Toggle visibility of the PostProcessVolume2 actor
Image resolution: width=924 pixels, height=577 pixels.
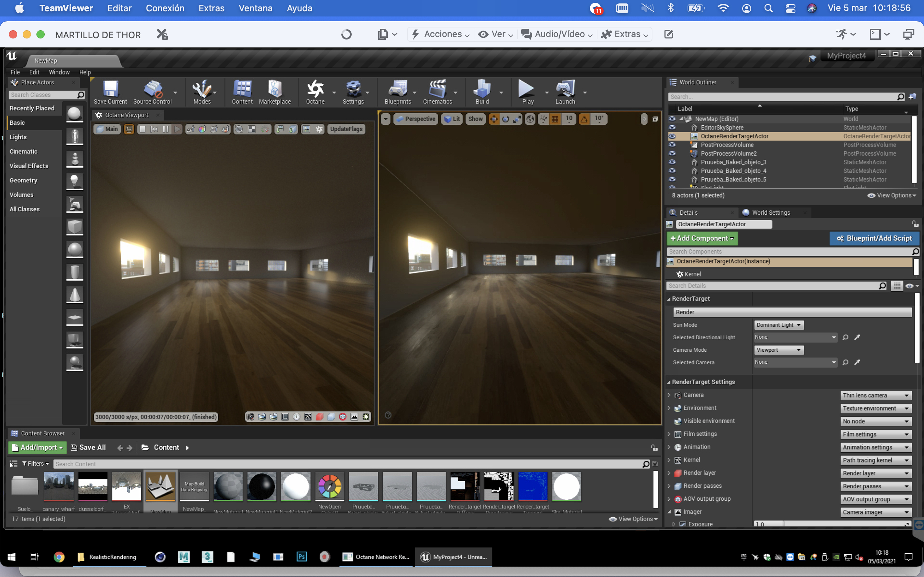coord(672,154)
